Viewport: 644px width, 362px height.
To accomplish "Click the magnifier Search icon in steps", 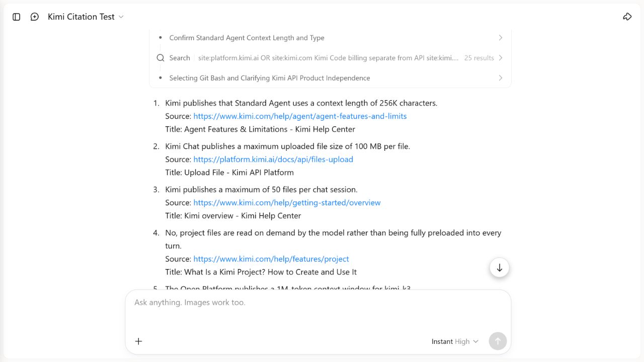I will click(160, 58).
